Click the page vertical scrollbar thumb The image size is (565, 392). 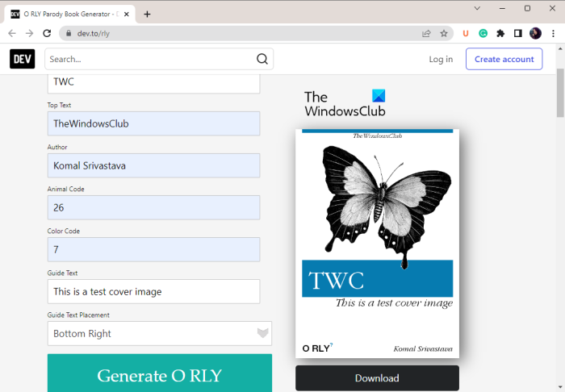point(560,93)
